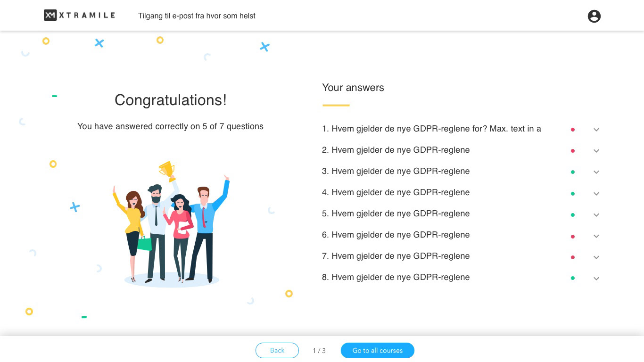The width and height of the screenshot is (644, 362).
Task: Expand the chevron next to question 8
Action: pos(596,279)
